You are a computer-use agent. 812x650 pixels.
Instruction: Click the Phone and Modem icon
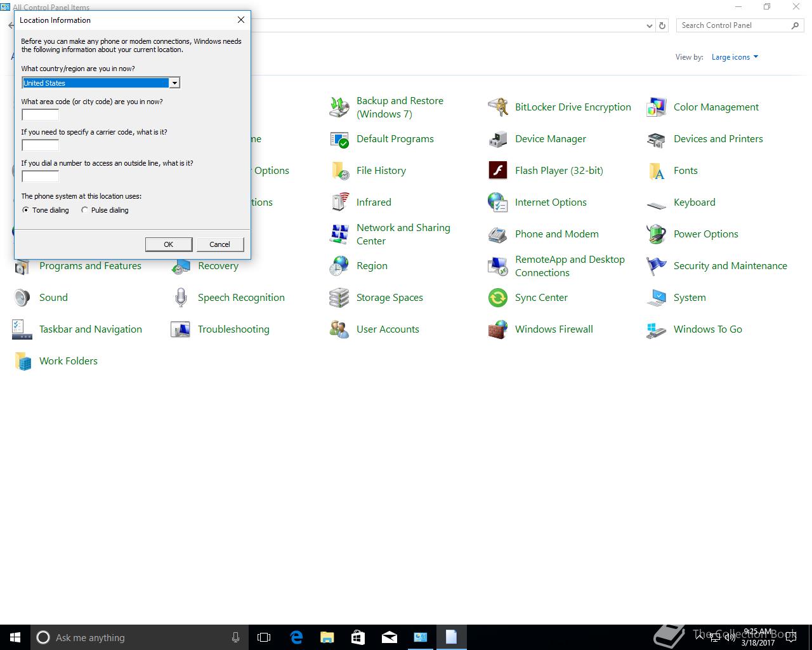[498, 234]
